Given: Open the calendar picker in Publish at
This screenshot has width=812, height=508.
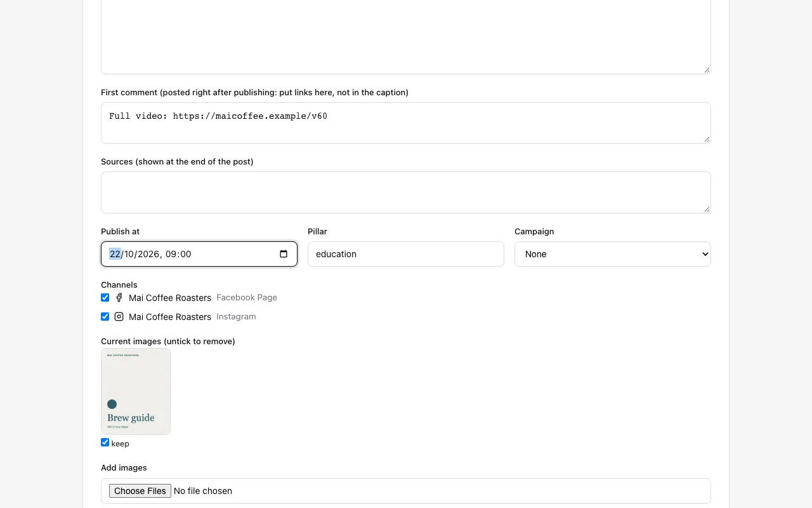Looking at the screenshot, I should click(284, 254).
